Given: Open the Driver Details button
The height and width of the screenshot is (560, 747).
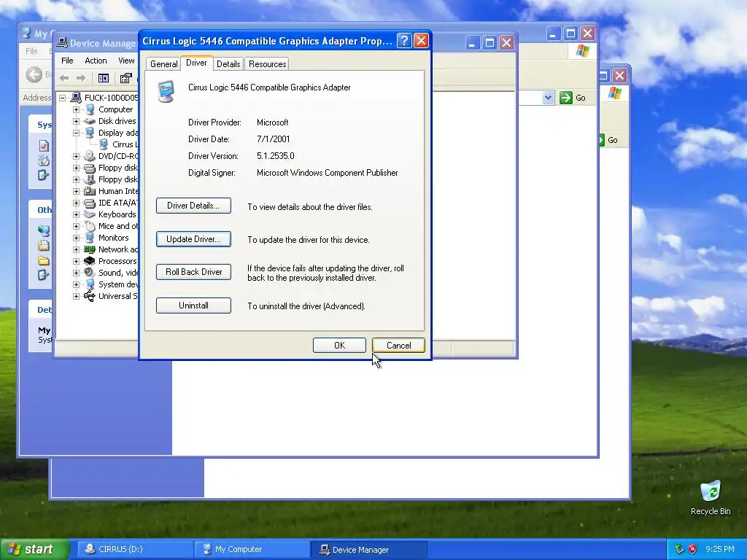Looking at the screenshot, I should click(193, 206).
